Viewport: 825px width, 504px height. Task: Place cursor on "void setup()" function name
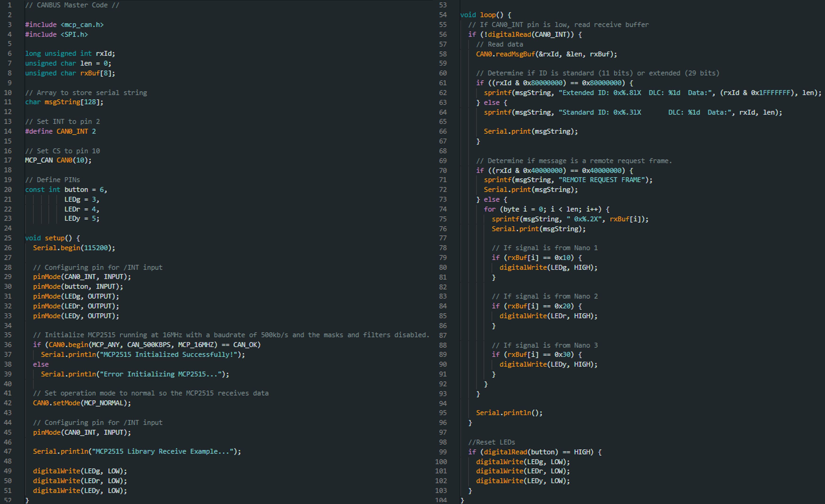coord(55,238)
